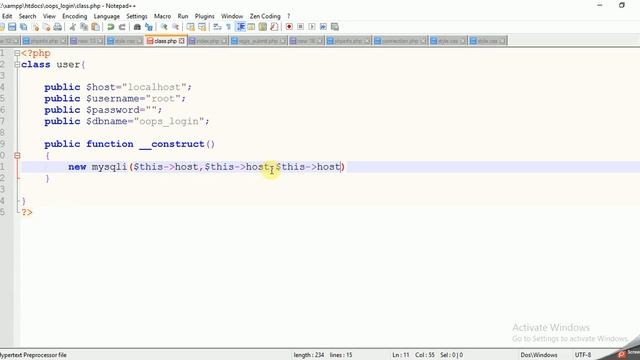Open the Encoding menu
Image resolution: width=640 pixels, height=360 pixels.
point(75,16)
